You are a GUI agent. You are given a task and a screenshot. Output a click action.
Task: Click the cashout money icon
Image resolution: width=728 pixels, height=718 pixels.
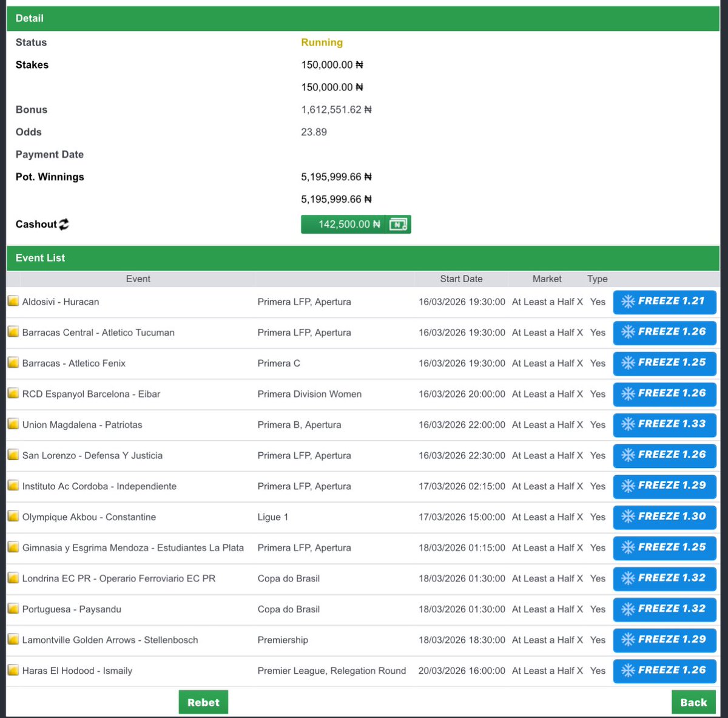point(398,225)
